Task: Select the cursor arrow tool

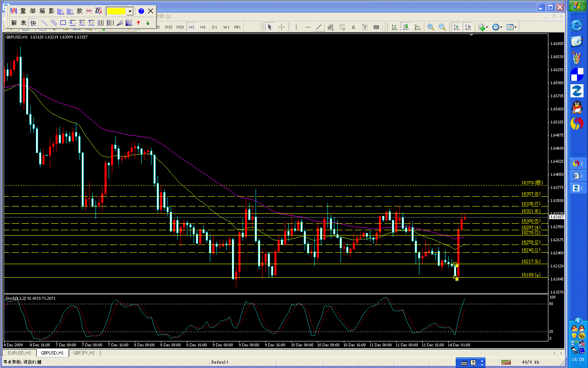Action: (269, 27)
